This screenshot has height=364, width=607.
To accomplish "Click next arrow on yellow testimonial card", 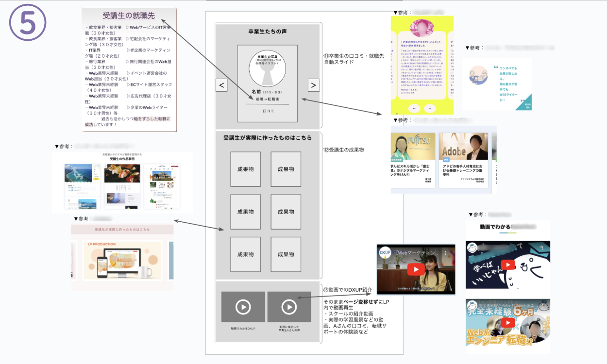I will click(430, 108).
